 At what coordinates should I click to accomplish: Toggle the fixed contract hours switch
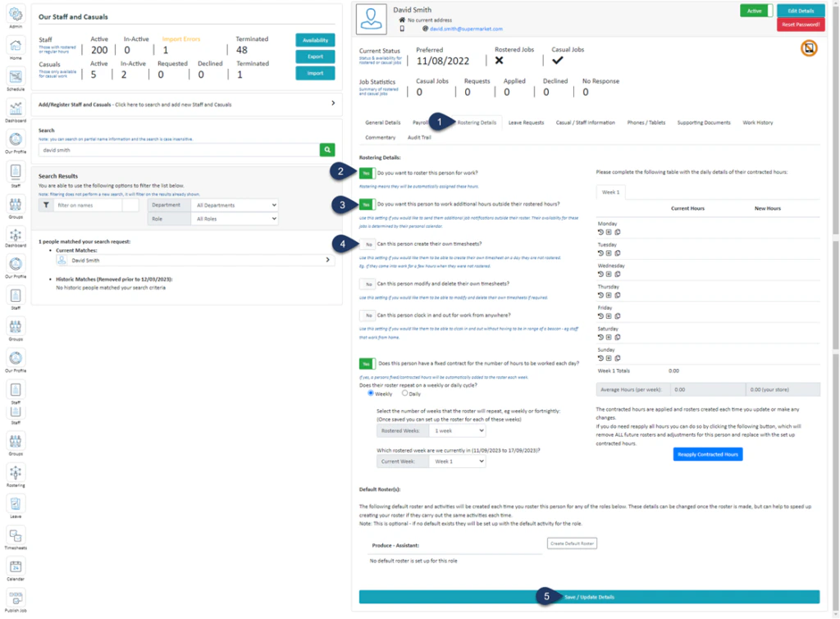coord(367,363)
